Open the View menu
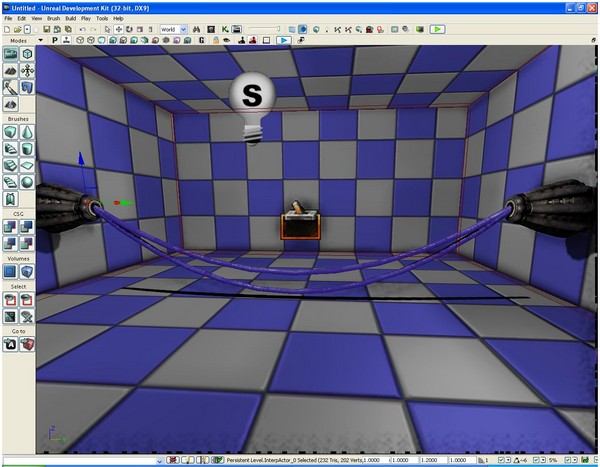Screen dimensions: 600x467 [x=36, y=18]
